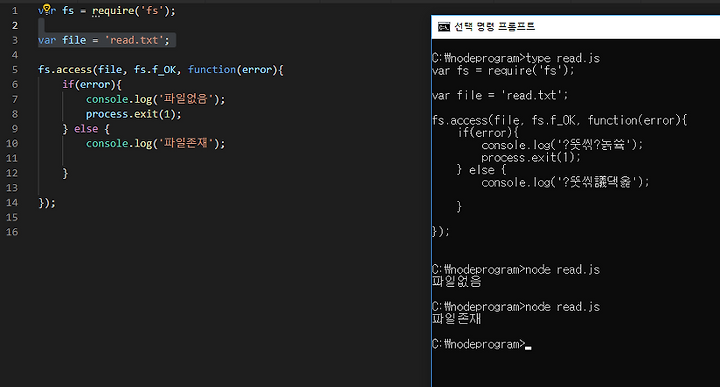Image resolution: width=720 pixels, height=387 pixels.
Task: Click the '파일없음' string in the editor
Action: click(x=186, y=99)
